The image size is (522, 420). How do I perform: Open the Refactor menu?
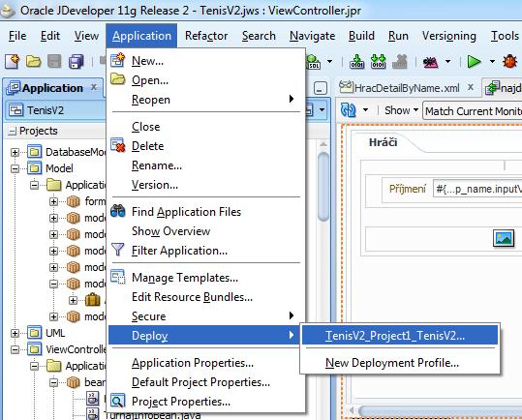206,36
